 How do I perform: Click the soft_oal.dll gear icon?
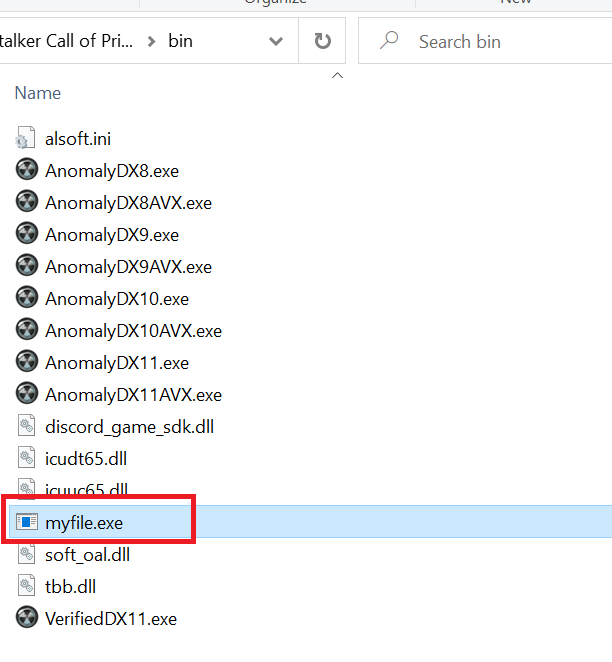[26, 554]
